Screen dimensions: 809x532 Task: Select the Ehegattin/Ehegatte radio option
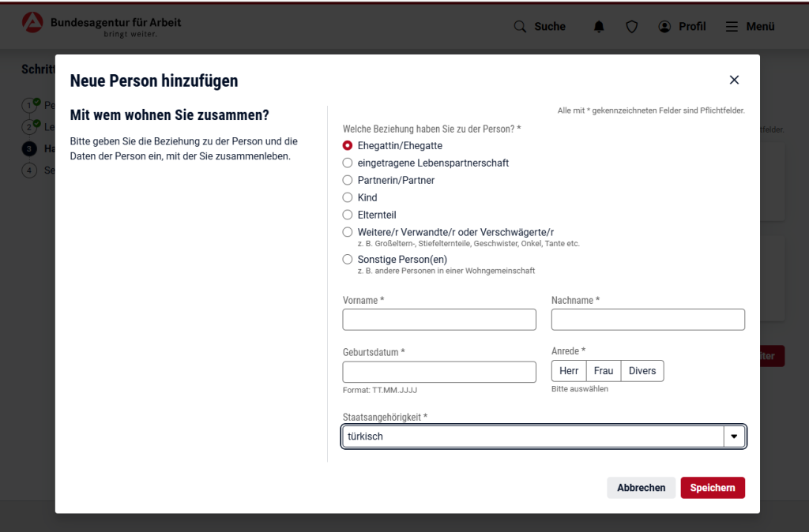[x=348, y=146]
